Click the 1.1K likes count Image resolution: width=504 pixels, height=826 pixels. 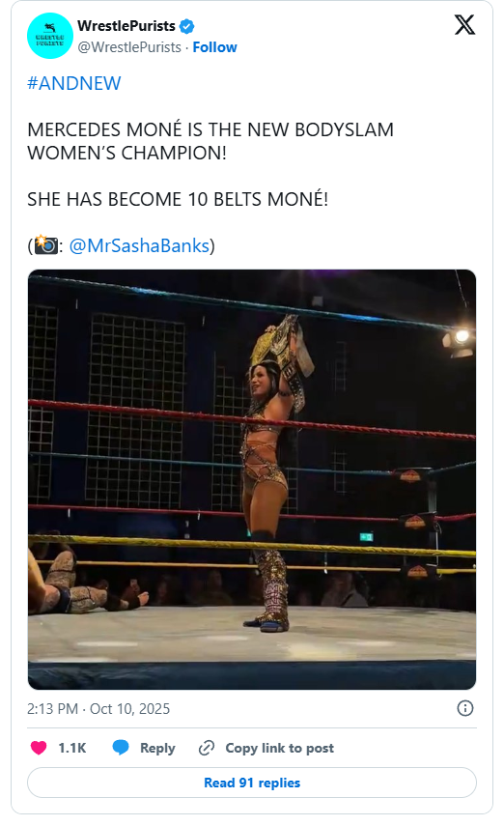click(x=72, y=748)
